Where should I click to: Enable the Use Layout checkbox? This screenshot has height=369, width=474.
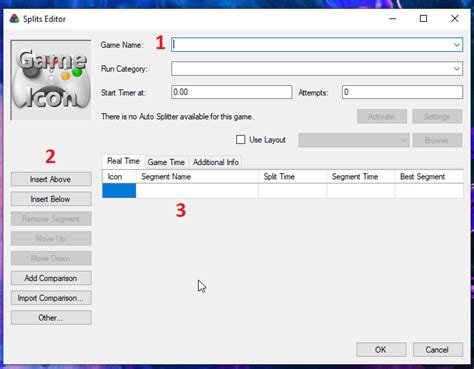point(240,140)
